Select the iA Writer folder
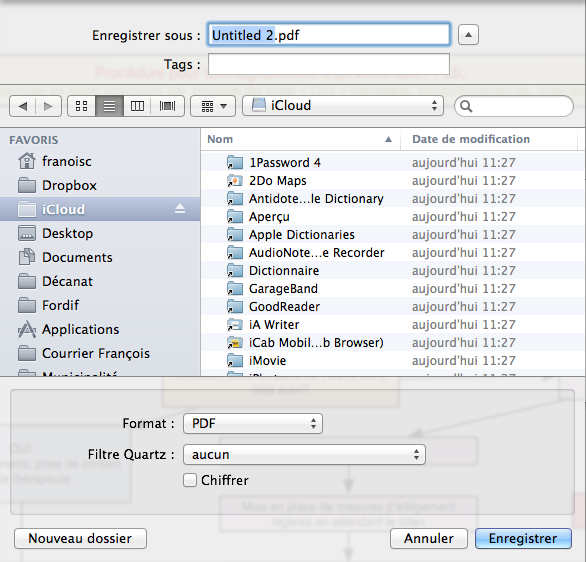Image resolution: width=586 pixels, height=562 pixels. tap(393, 324)
